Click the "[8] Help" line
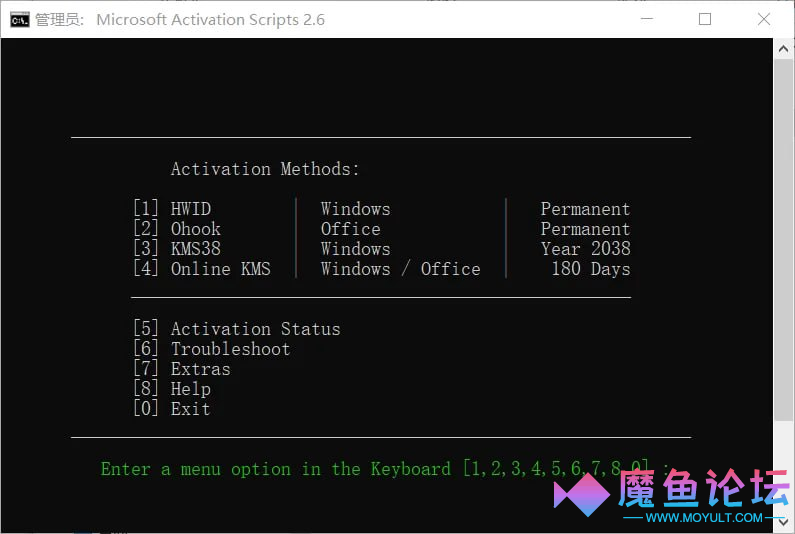Screen dimensions: 795x534 tap(172, 388)
